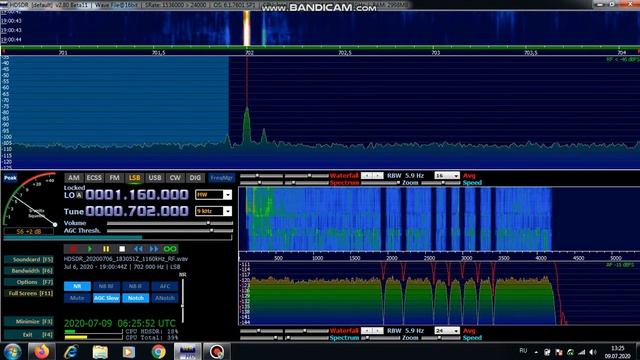Click Minimize [F3] button

click(x=29, y=322)
